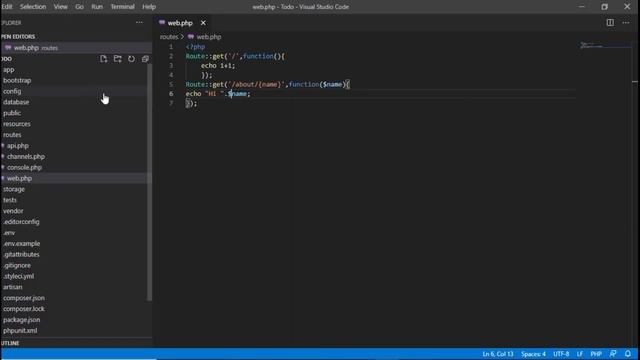Expand the Outline section
The width and height of the screenshot is (640, 360).
coord(76,343)
